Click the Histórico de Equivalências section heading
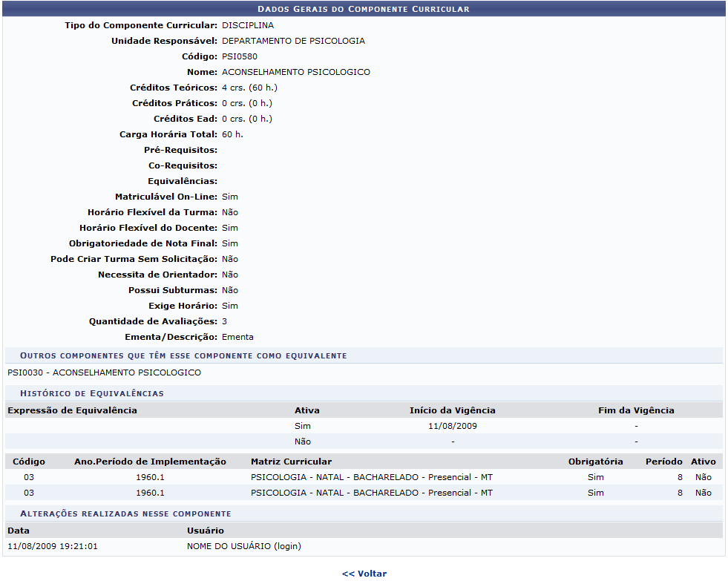 tap(92, 393)
